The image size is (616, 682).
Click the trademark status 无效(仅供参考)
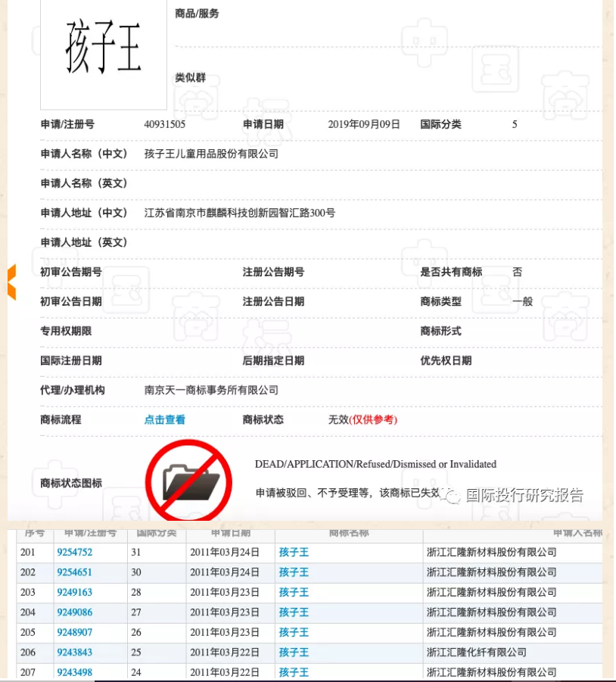(362, 420)
